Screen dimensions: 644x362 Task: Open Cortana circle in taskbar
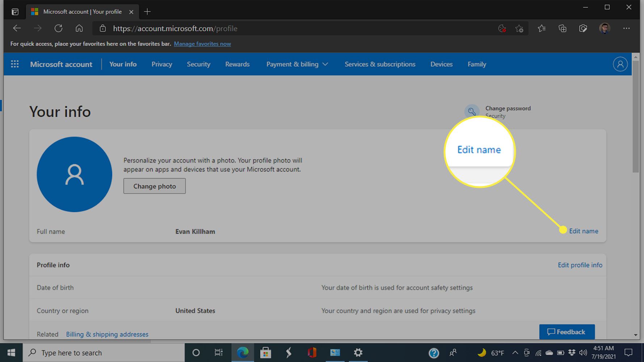(x=196, y=353)
